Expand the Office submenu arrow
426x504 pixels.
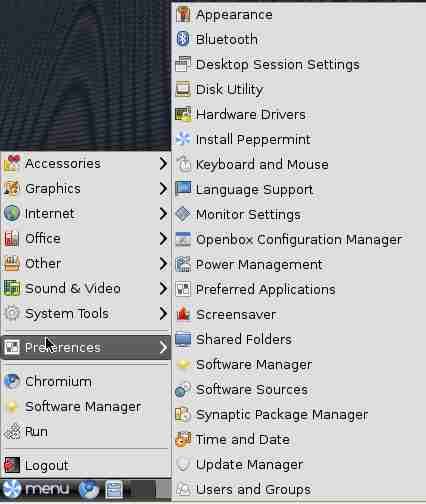163,238
